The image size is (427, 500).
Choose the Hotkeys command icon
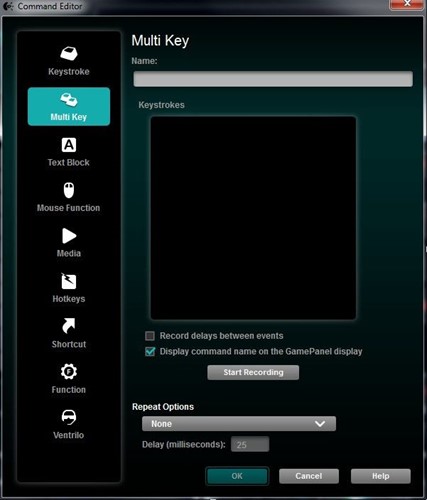(x=69, y=281)
